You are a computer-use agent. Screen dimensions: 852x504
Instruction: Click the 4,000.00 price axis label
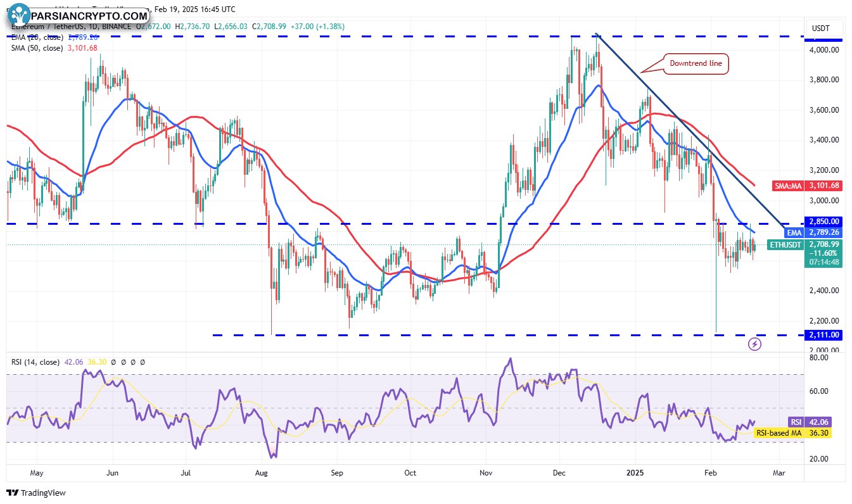pyautogui.click(x=824, y=49)
